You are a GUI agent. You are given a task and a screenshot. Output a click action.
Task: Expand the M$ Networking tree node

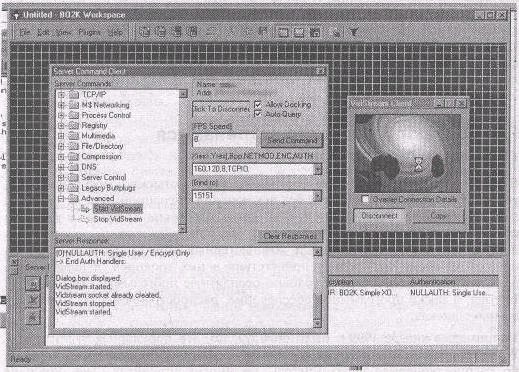(x=61, y=105)
